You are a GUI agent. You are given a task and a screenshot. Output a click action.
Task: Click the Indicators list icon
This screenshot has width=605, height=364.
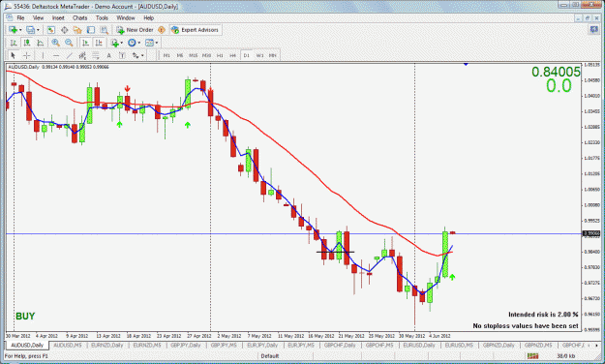coord(114,43)
